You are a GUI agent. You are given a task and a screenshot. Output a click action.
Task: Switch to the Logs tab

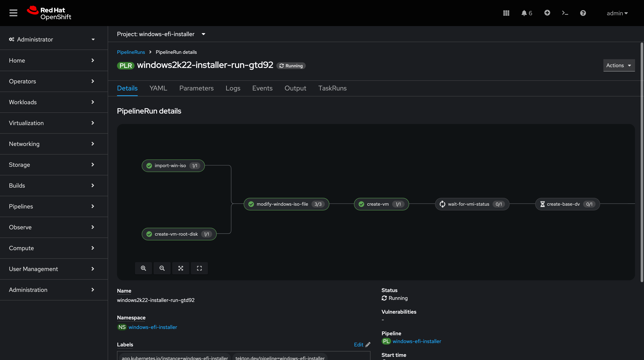click(233, 88)
